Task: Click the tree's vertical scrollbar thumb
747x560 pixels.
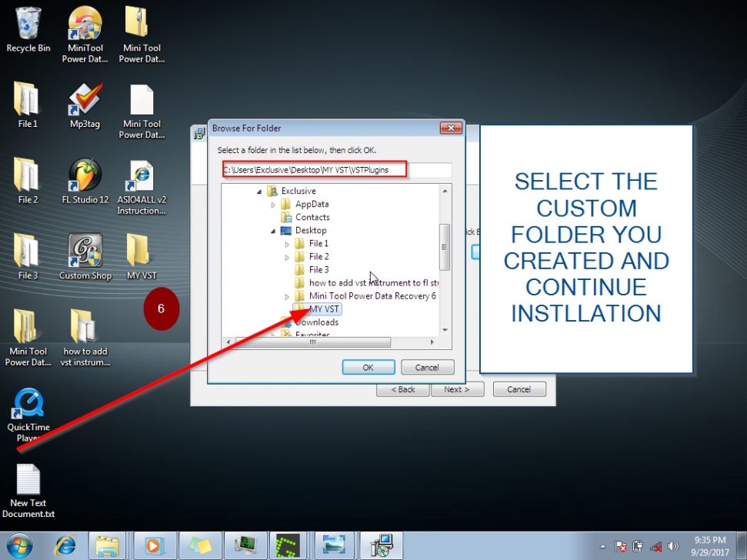Action: pos(445,247)
